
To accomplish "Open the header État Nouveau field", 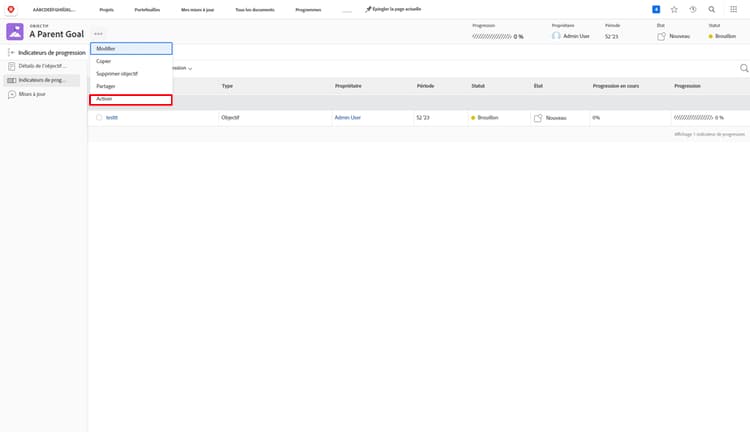I will [x=673, y=36].
